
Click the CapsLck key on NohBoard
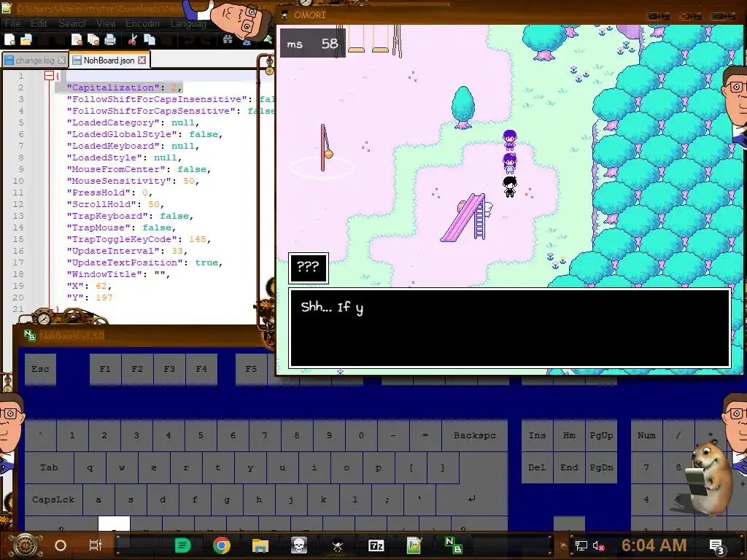point(53,499)
